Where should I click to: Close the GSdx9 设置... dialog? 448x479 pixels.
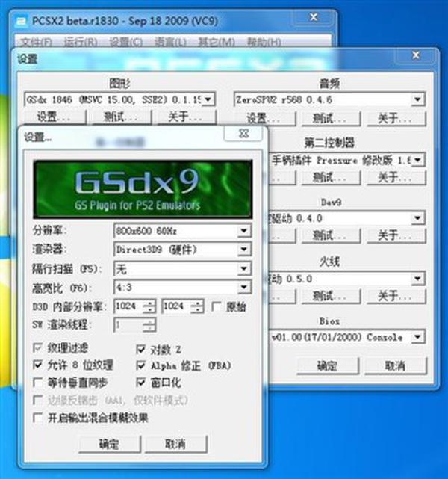(x=243, y=134)
